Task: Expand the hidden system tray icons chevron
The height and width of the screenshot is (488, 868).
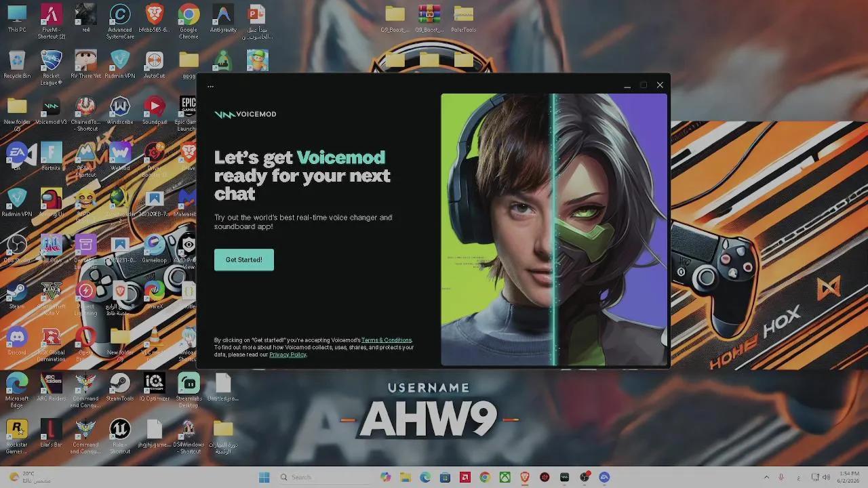Action: [x=766, y=477]
